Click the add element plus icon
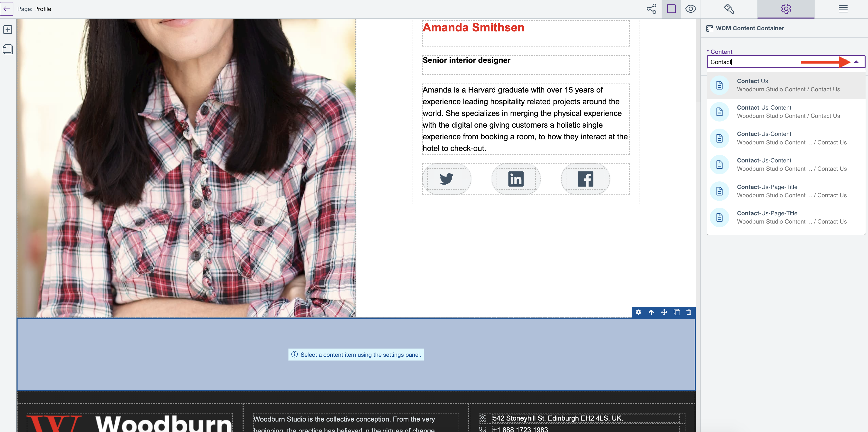Viewport: 868px width, 432px height. [8, 30]
